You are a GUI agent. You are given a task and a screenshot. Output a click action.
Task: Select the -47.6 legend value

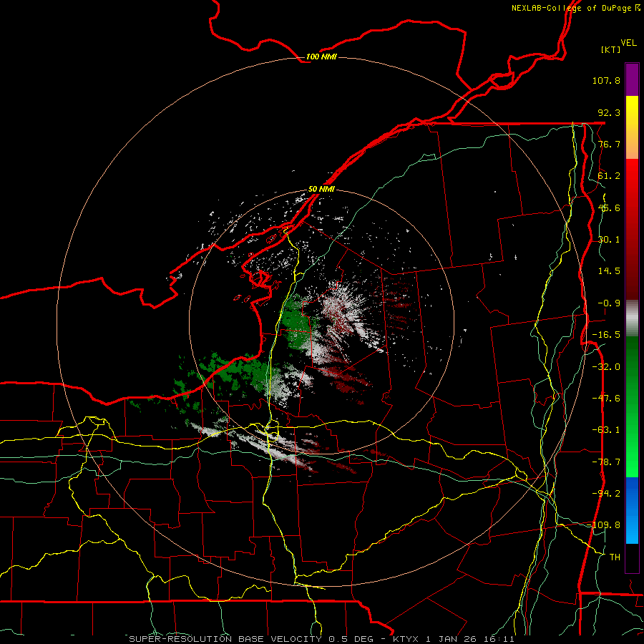(606, 399)
